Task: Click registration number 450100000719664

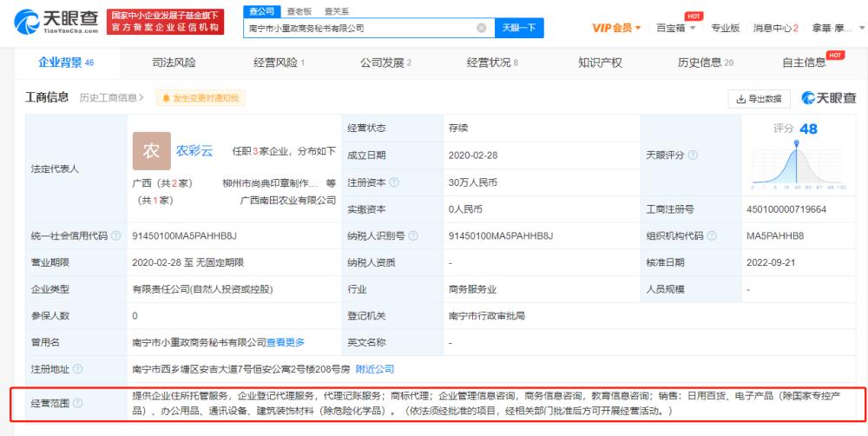Action: coord(786,209)
